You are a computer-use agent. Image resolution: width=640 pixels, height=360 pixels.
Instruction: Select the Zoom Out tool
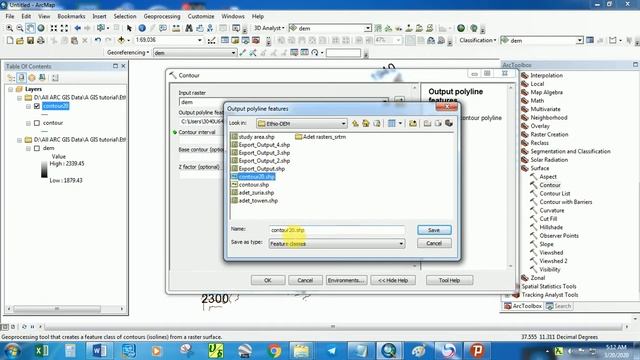tap(20, 28)
